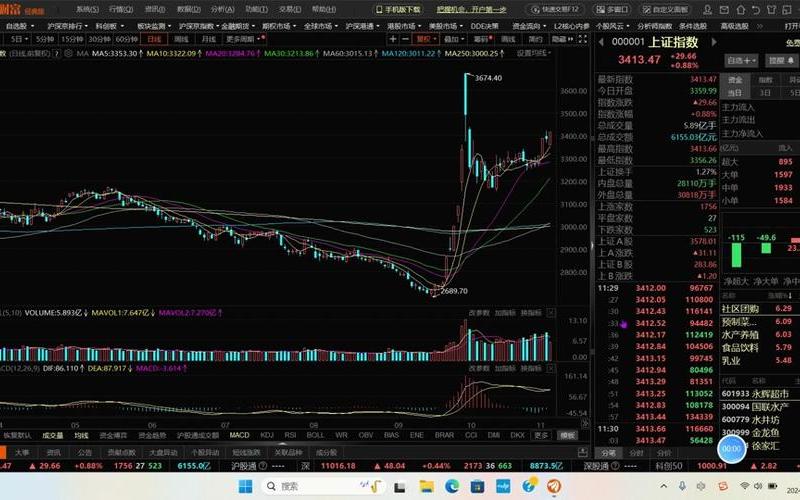Launch Microsoft Edge from taskbar

[452, 486]
